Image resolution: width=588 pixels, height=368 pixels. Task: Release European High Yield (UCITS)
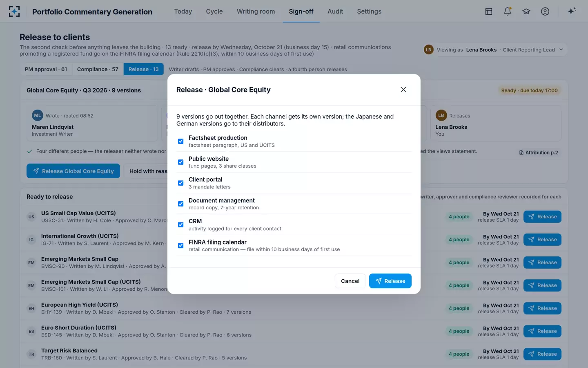tap(542, 308)
